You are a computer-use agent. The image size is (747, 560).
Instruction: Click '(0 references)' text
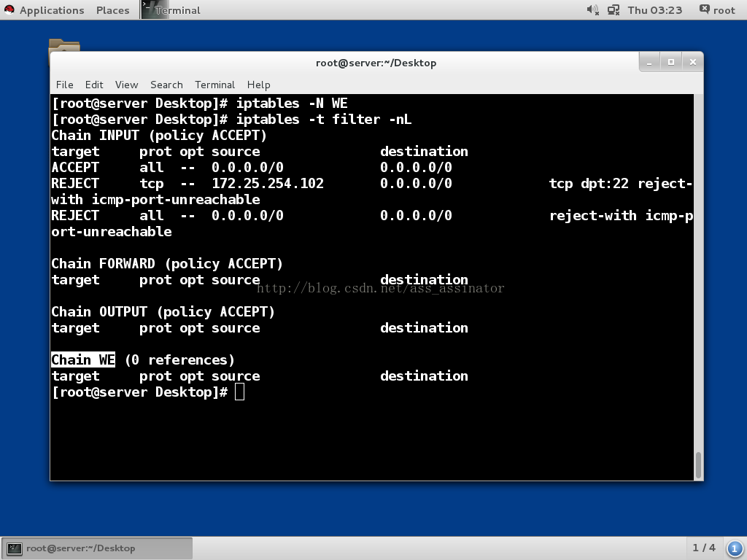(179, 360)
